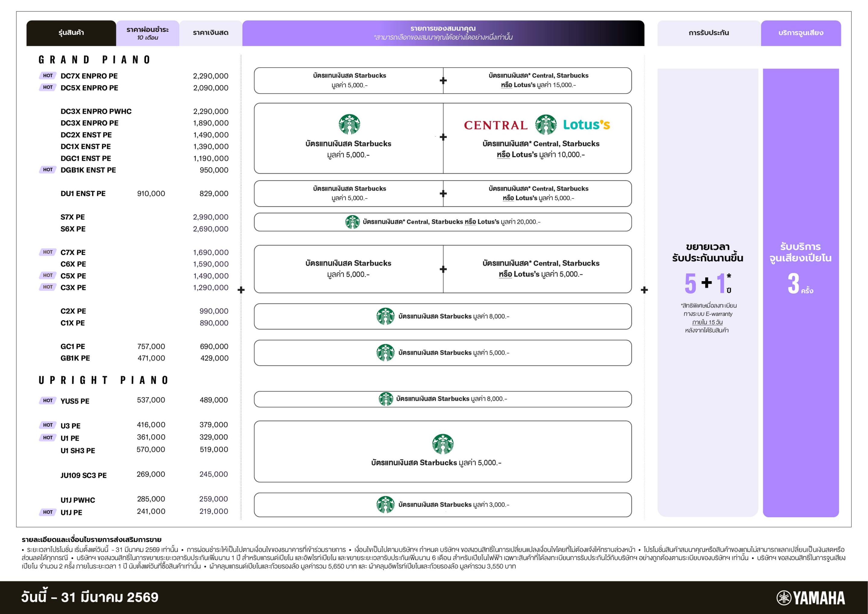Click HOT badge beside YUS5 PE
The width and height of the screenshot is (868, 614).
(x=48, y=400)
